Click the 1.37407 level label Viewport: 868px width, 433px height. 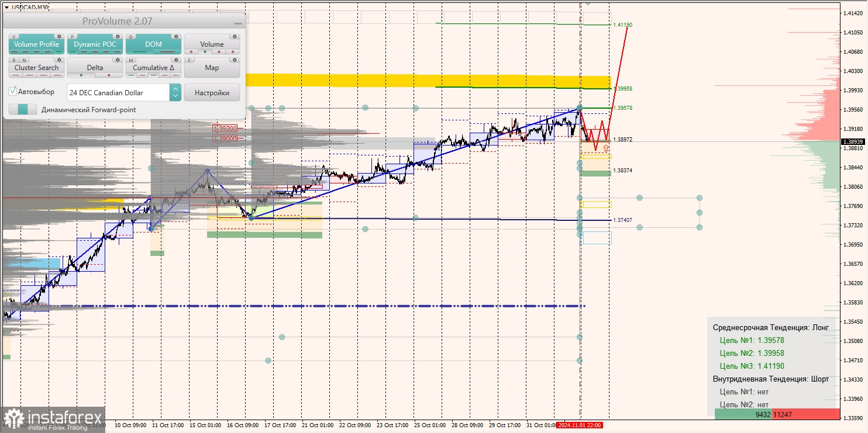(622, 220)
